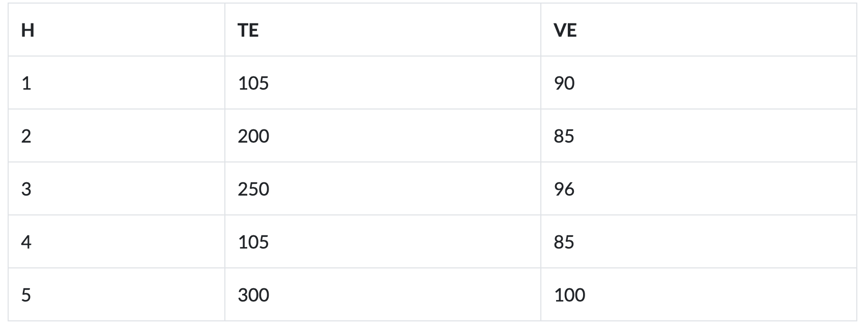The image size is (868, 328).
Task: Click the TE cell showing 250
Action: tap(253, 189)
